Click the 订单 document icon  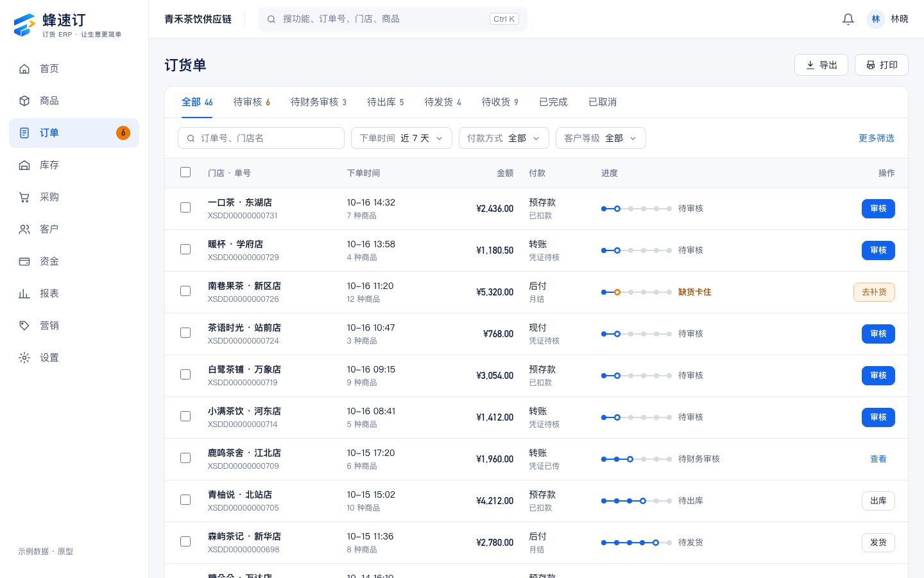[x=24, y=133]
